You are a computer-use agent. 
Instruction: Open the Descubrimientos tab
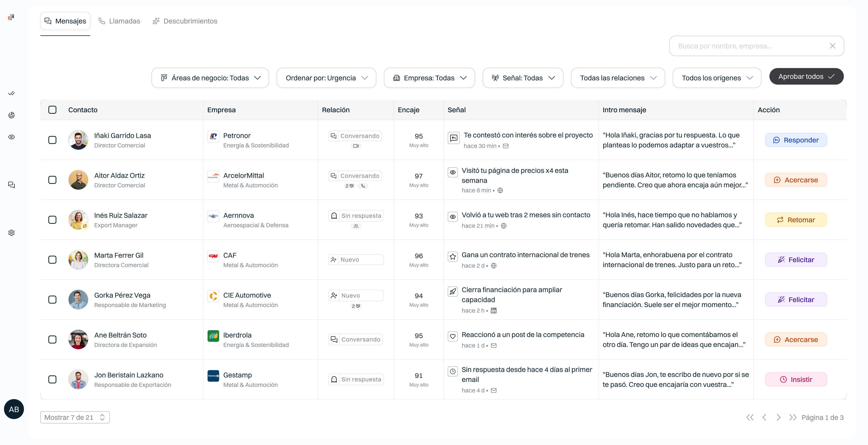coord(185,21)
